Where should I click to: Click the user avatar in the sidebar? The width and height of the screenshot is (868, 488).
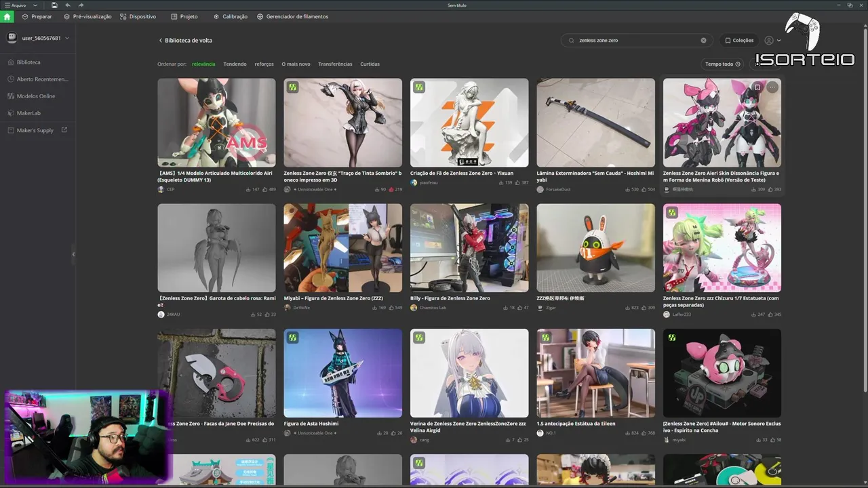coord(12,38)
